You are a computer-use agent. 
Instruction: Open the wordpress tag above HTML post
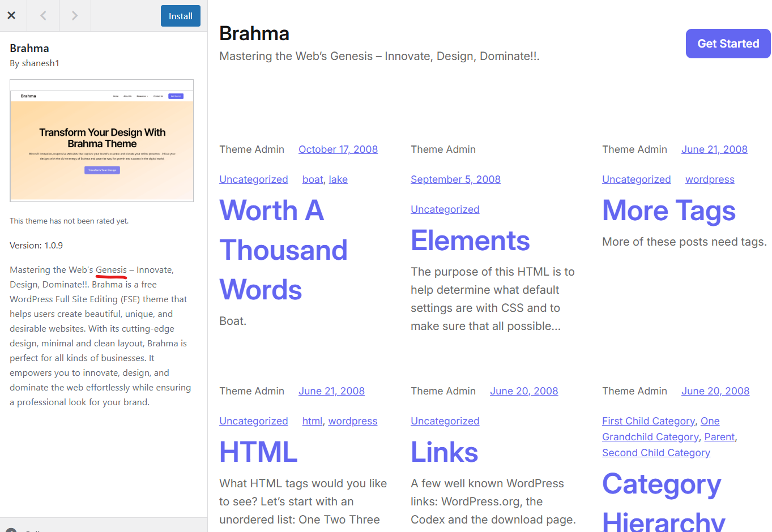pyautogui.click(x=353, y=421)
